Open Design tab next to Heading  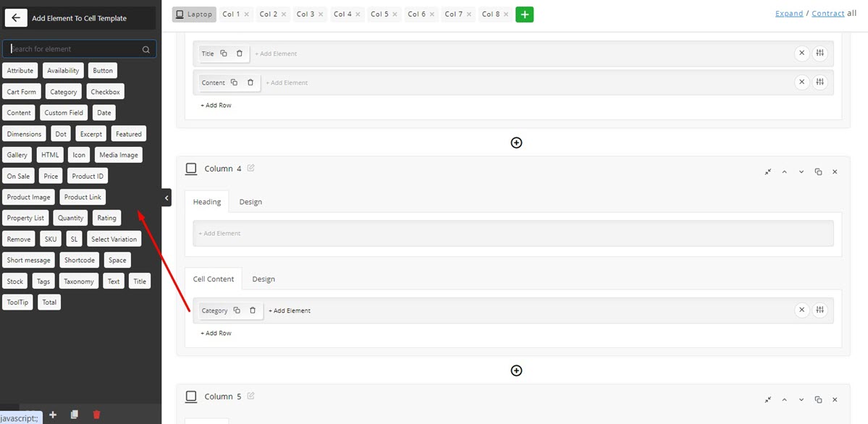[250, 201]
